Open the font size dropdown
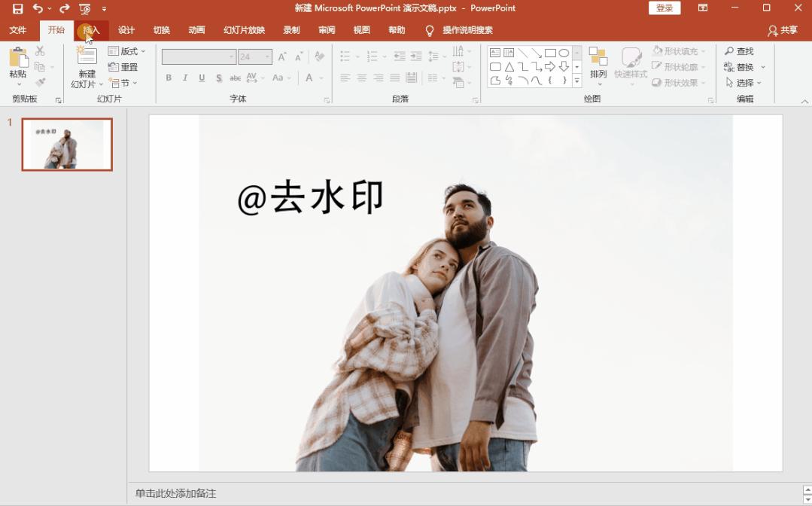Image resolution: width=812 pixels, height=506 pixels. pyautogui.click(x=266, y=56)
